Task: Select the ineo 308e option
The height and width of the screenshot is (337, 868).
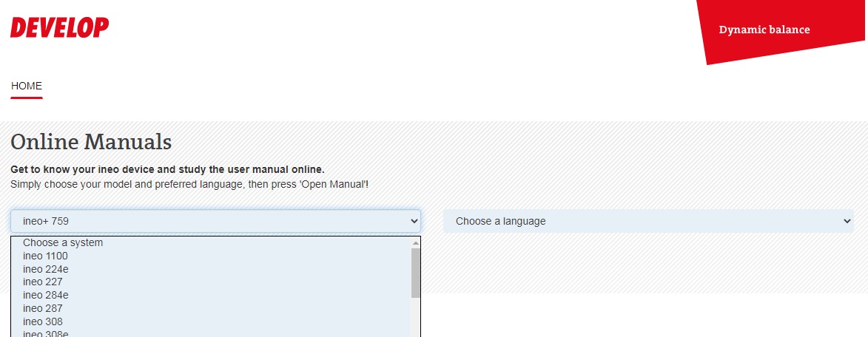Action: tap(46, 333)
